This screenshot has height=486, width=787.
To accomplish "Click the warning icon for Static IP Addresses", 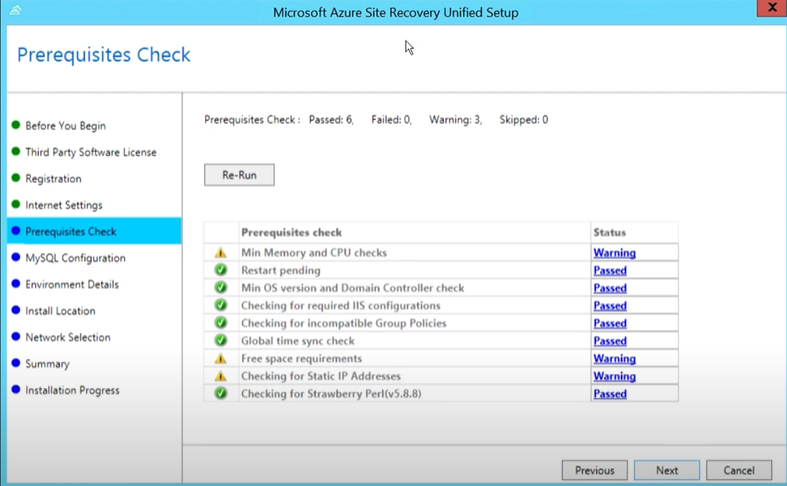I will pyautogui.click(x=220, y=376).
